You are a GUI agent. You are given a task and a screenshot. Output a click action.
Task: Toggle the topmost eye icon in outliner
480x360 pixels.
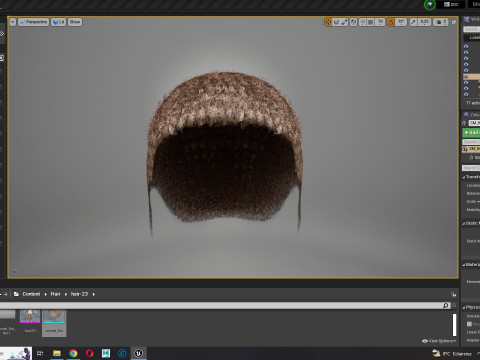click(x=466, y=46)
